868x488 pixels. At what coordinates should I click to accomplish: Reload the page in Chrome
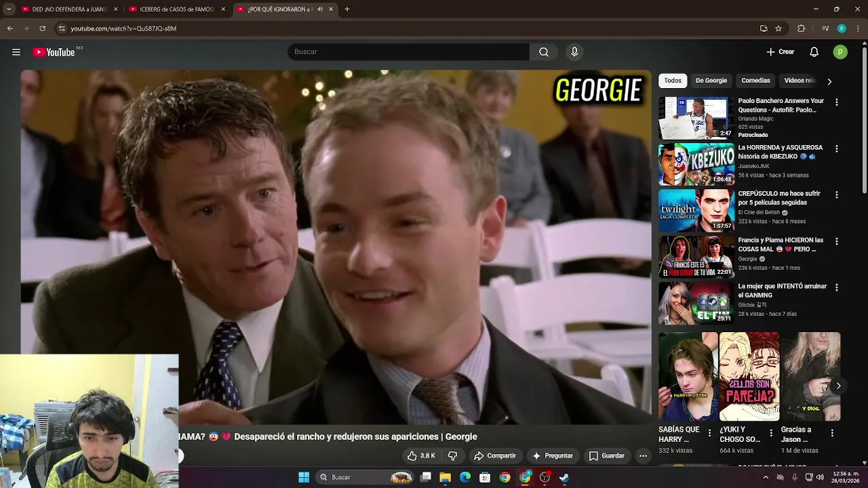pos(42,28)
